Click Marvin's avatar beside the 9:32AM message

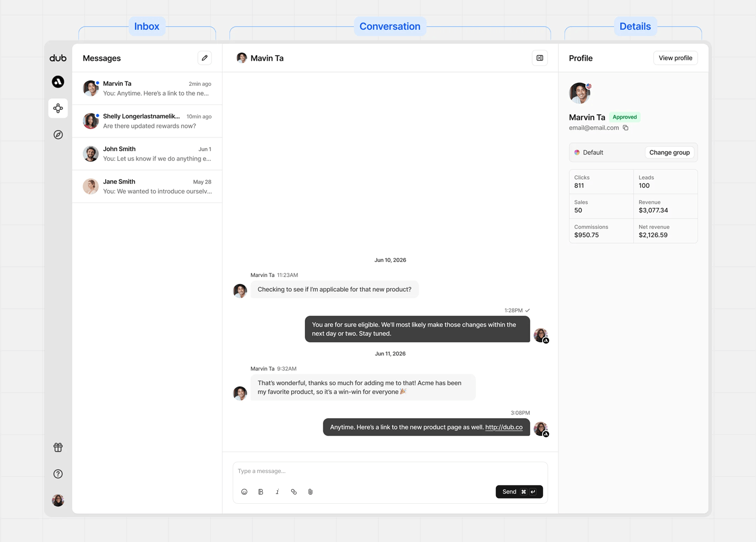tap(240, 393)
